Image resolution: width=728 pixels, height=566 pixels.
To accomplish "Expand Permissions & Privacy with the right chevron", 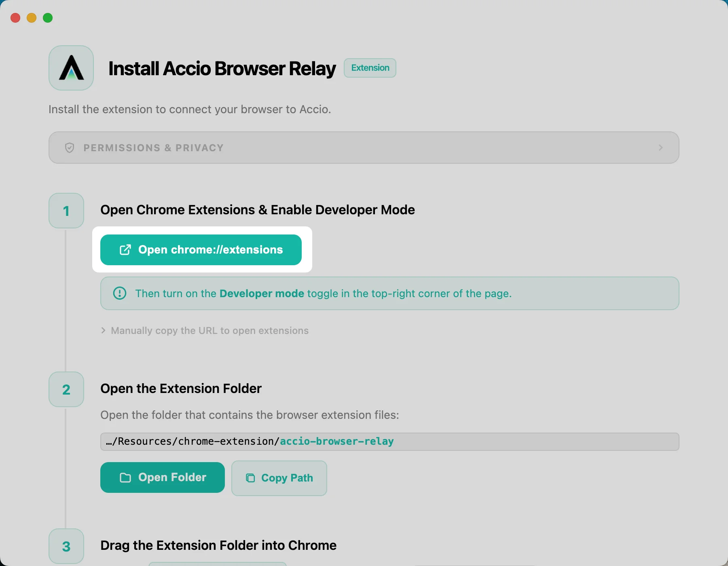I will point(660,148).
